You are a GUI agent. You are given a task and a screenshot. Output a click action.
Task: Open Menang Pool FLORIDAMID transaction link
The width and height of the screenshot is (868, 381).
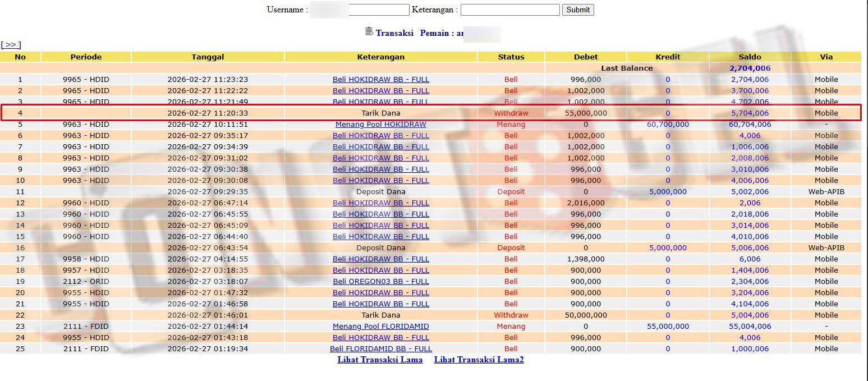click(x=380, y=326)
